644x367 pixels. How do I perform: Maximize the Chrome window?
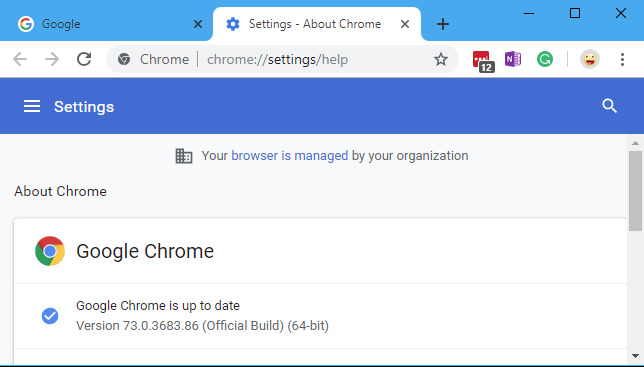click(x=575, y=14)
